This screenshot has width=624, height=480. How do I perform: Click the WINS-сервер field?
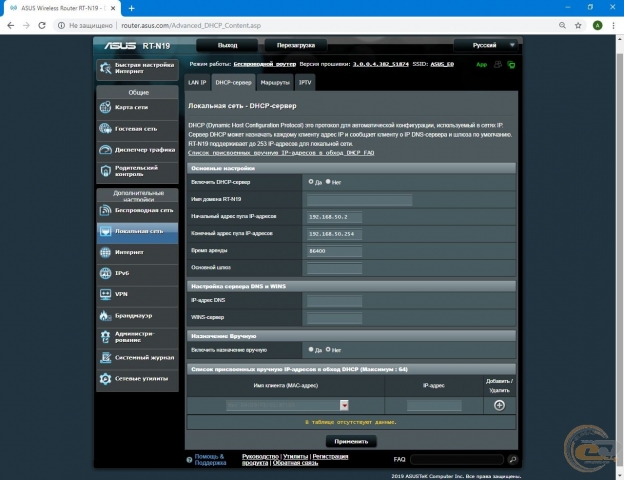coord(334,318)
